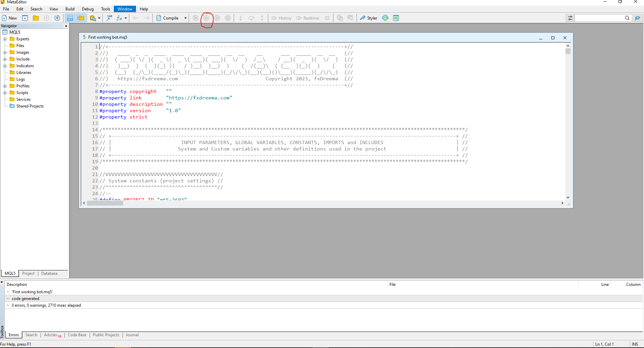The height and width of the screenshot is (348, 644).
Task: Click the grayed-out copy documents icon
Action: click(x=340, y=18)
